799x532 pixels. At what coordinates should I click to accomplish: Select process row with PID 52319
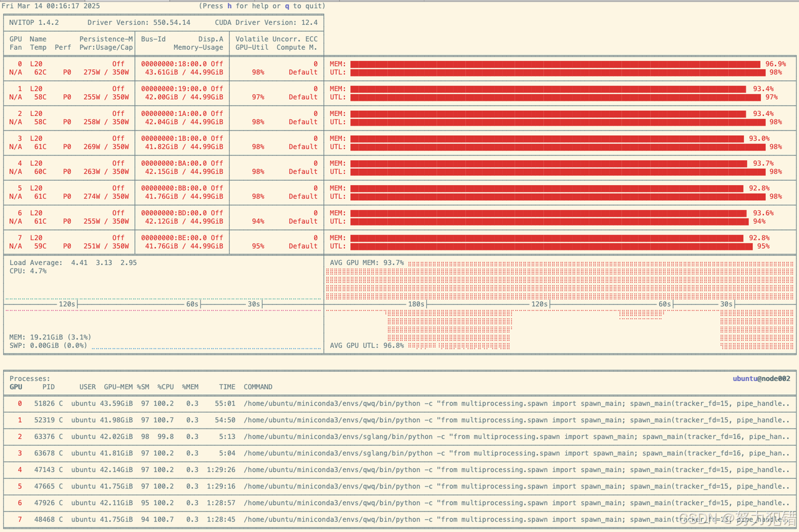tap(399, 420)
